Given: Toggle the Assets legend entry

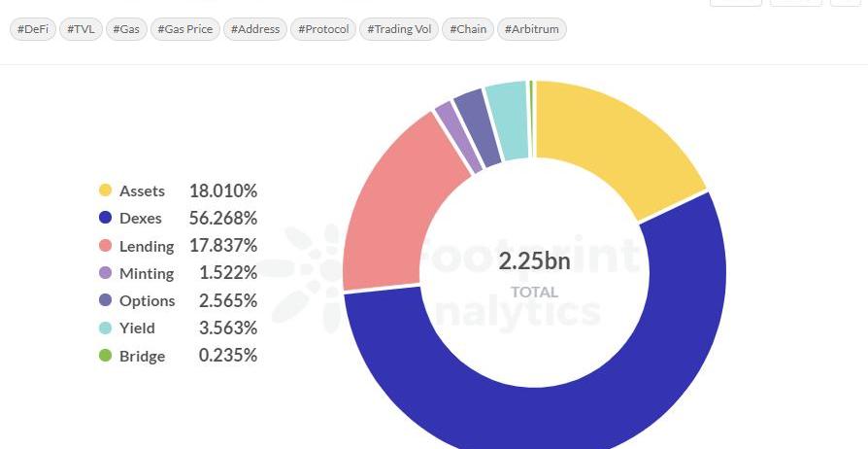Looking at the screenshot, I should click(142, 191).
